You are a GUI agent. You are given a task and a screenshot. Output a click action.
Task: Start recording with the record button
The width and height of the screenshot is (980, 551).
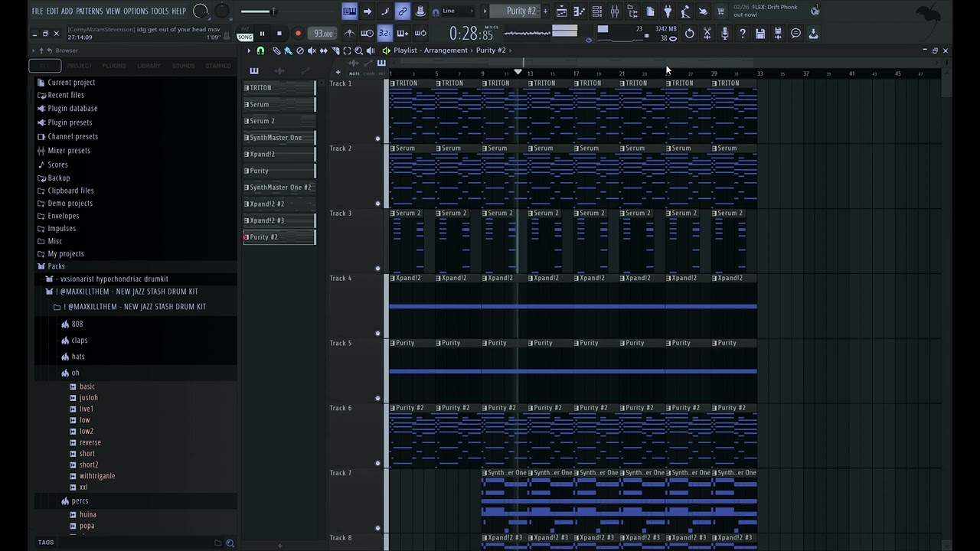pyautogui.click(x=298, y=34)
